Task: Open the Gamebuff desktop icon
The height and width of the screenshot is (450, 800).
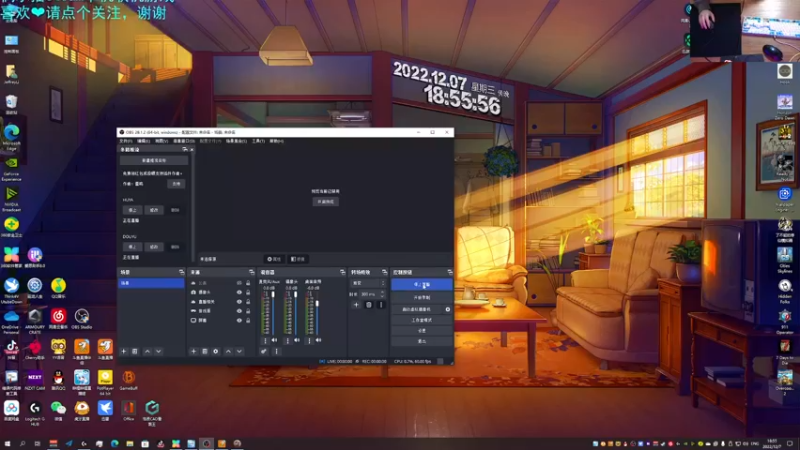Action: [129, 381]
